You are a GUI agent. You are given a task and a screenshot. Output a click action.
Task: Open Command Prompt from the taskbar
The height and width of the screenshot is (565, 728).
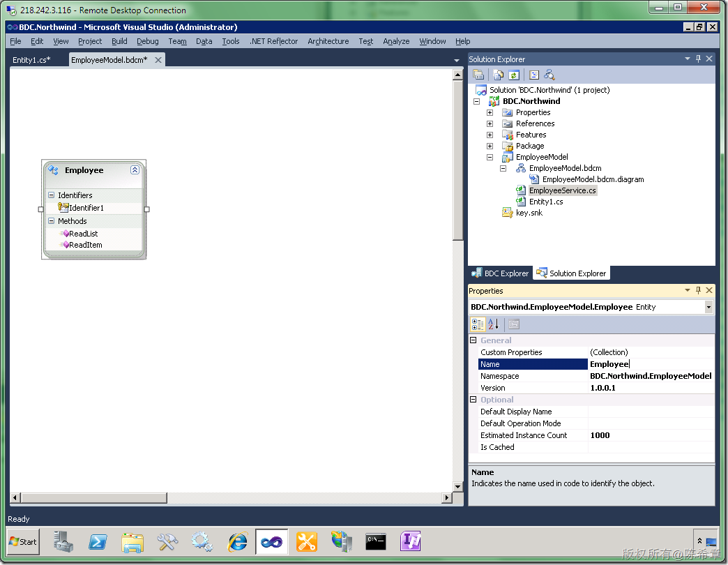[376, 542]
